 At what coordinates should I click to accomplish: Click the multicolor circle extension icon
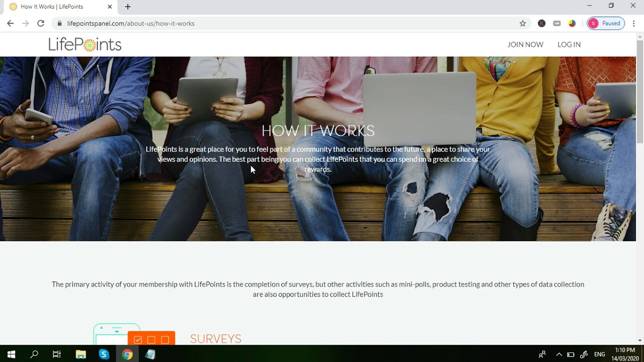572,23
